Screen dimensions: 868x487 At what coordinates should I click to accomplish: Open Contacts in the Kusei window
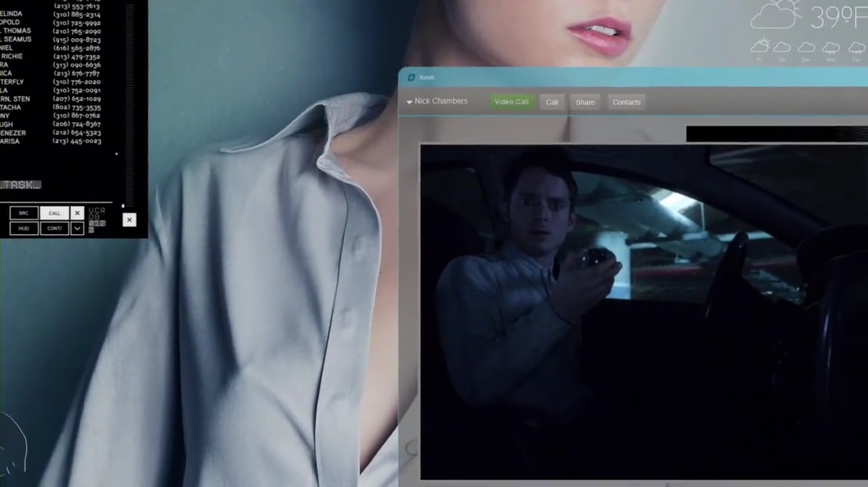(x=627, y=102)
